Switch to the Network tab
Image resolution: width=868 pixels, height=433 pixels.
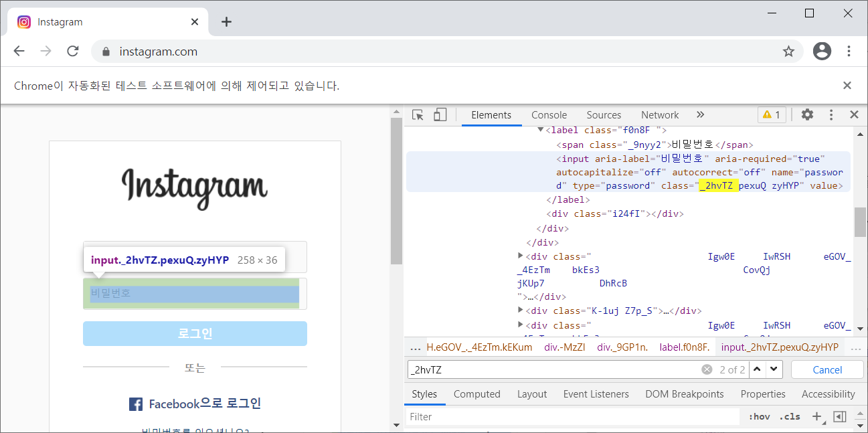[660, 115]
